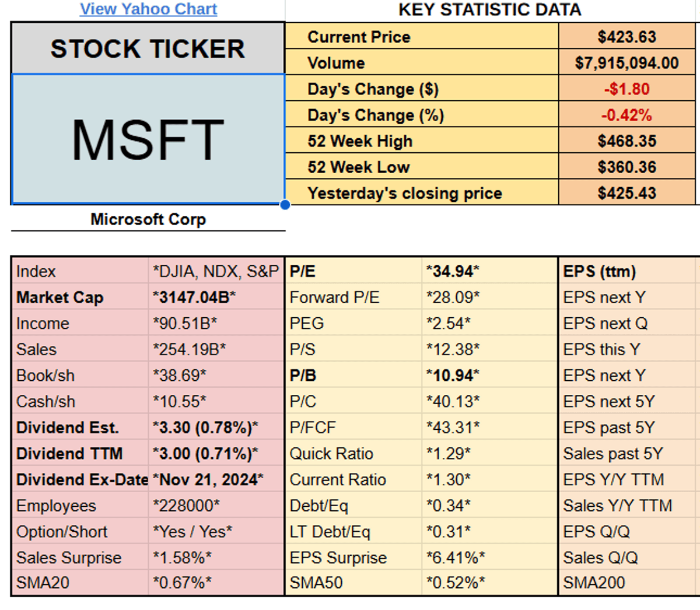
Task: Click the Day's Change ($) value -$1.80
Action: [x=627, y=89]
